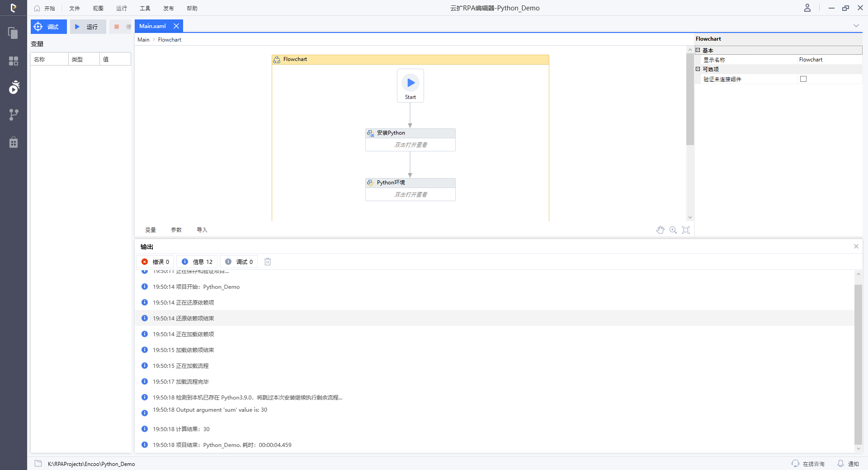Screen dimensions: 868x470
Task: Click the 运行 run button
Action: [88, 27]
